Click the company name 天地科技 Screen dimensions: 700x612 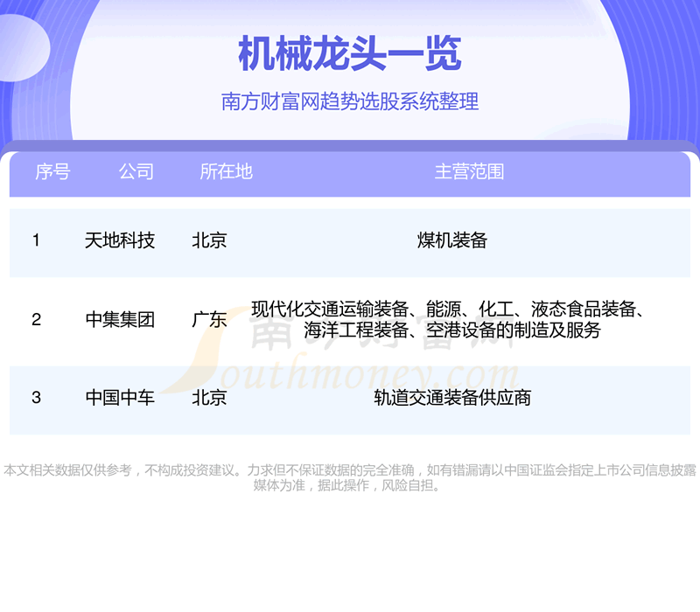point(120,240)
